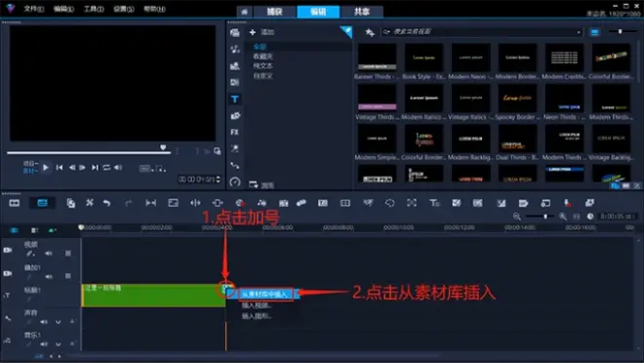Viewport: 644px width, 363px height.
Task: Jump to end of preview
Action: 95,168
